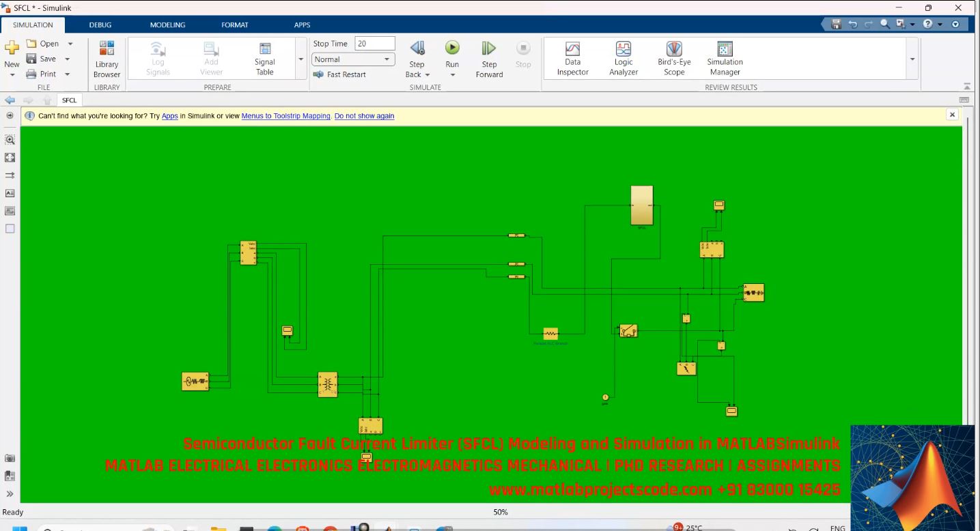Edit the Stop Time field value
This screenshot has width=980, height=531.
click(x=374, y=43)
